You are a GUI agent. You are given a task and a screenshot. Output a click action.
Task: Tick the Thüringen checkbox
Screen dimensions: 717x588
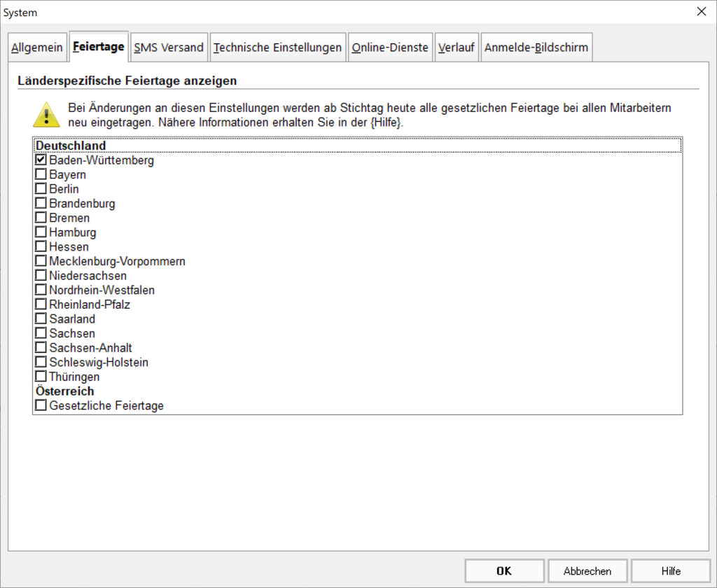click(41, 377)
